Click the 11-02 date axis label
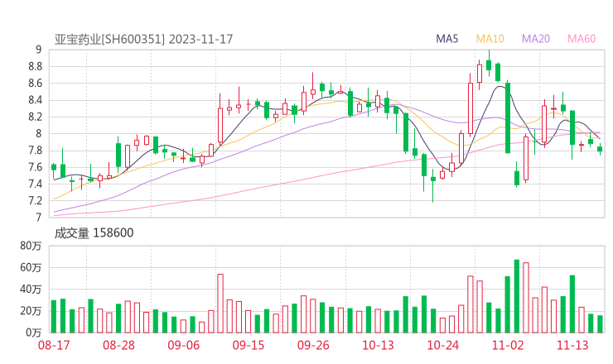 click(508, 345)
